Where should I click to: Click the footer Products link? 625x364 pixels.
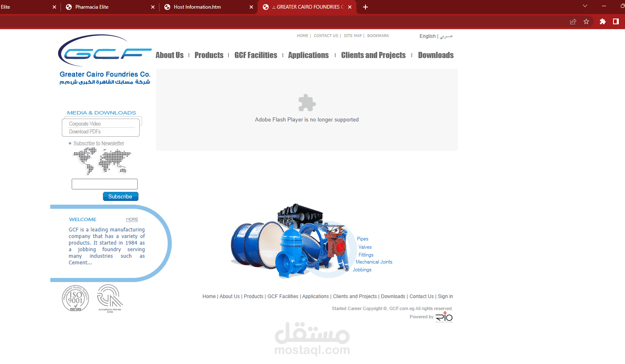(x=253, y=296)
